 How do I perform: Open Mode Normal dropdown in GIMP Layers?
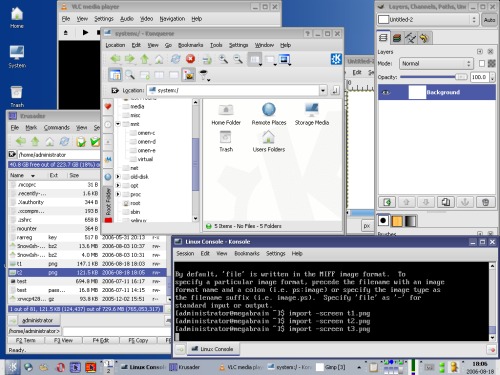436,63
